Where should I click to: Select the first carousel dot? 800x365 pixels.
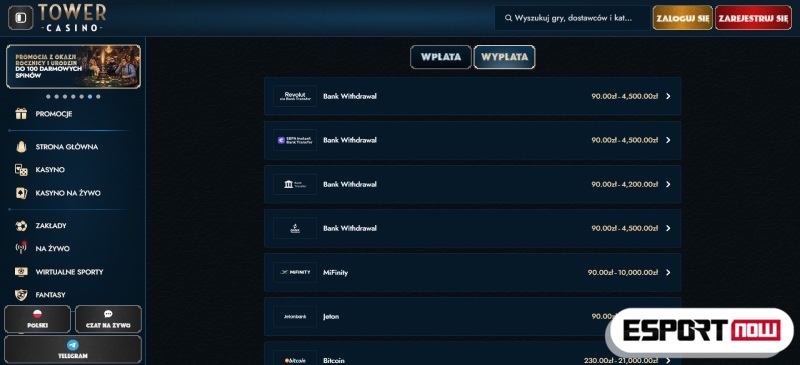point(48,96)
